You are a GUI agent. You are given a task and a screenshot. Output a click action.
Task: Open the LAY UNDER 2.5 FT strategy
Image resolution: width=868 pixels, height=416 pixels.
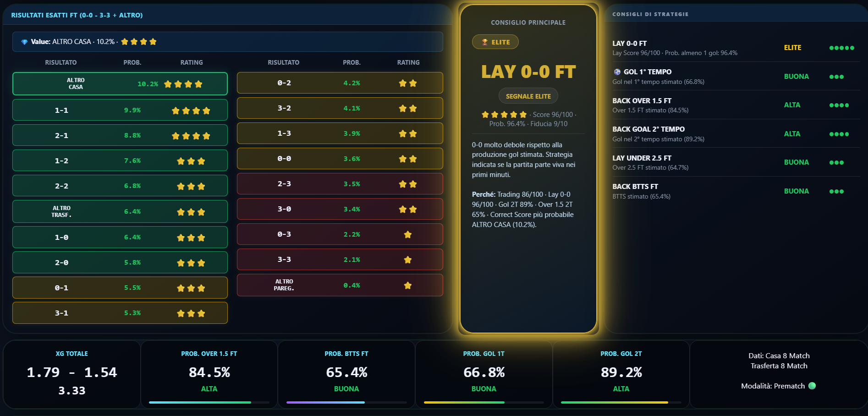[736, 162]
